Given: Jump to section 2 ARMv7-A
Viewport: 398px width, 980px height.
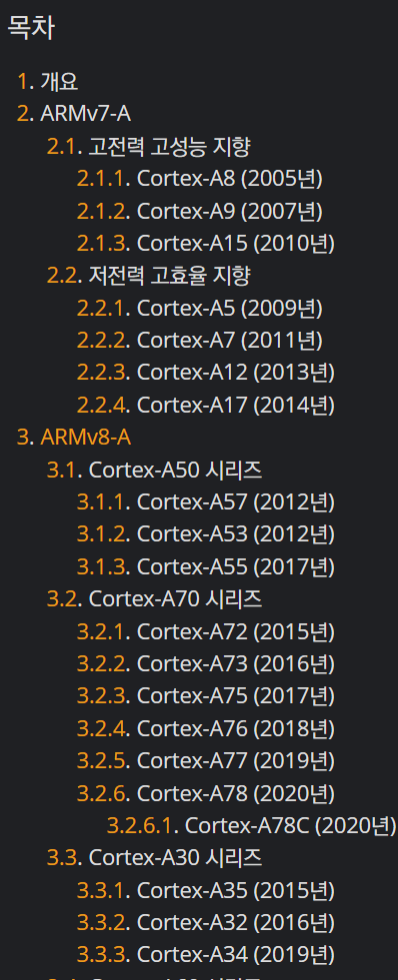Looking at the screenshot, I should coord(74,114).
